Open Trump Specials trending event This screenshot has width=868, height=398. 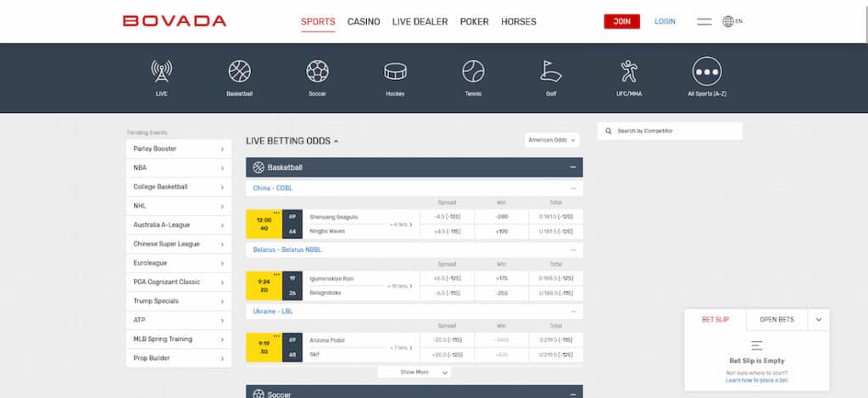[179, 301]
